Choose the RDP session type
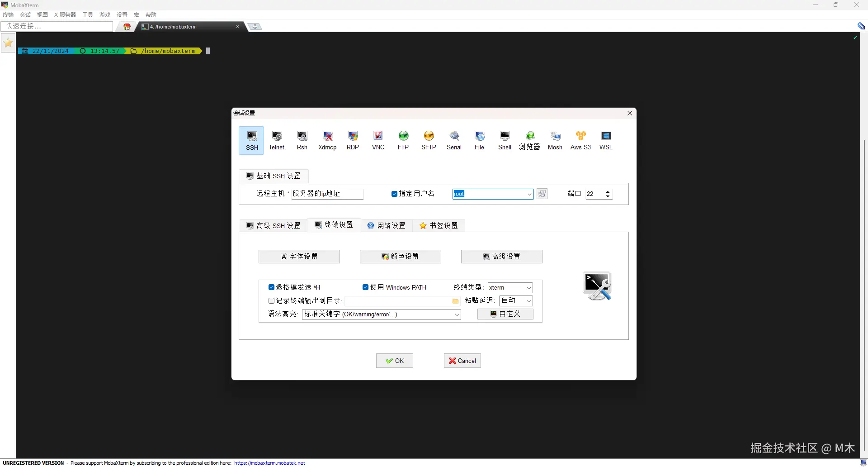This screenshot has width=868, height=467. [353, 140]
